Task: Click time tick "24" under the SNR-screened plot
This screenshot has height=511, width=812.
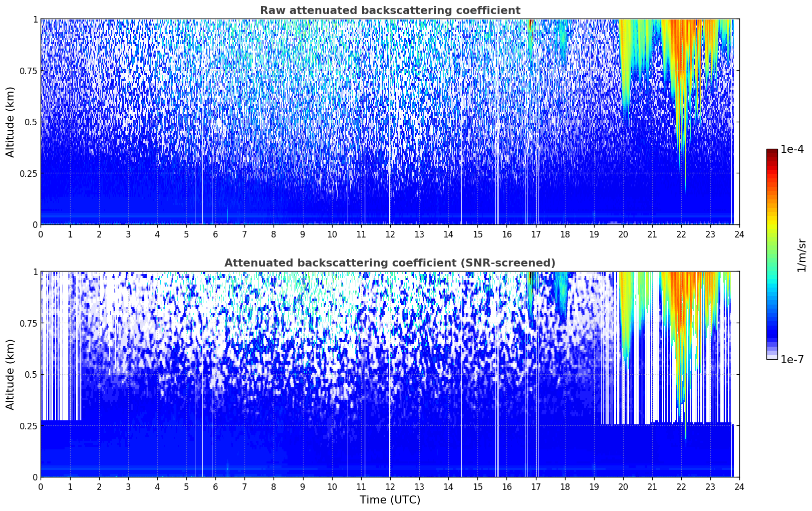Action: 739,486
